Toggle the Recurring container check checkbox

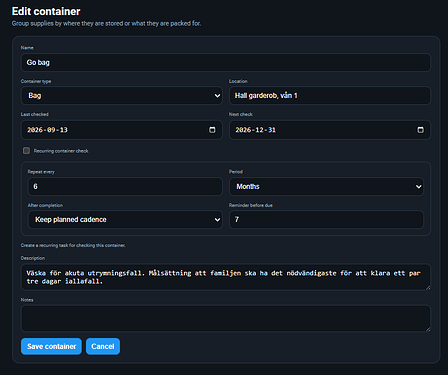[26, 151]
